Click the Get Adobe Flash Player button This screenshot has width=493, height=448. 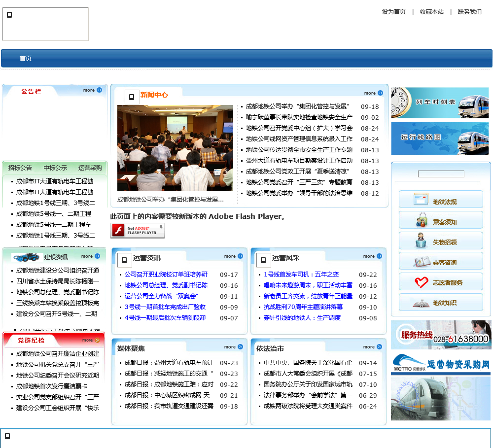138,231
